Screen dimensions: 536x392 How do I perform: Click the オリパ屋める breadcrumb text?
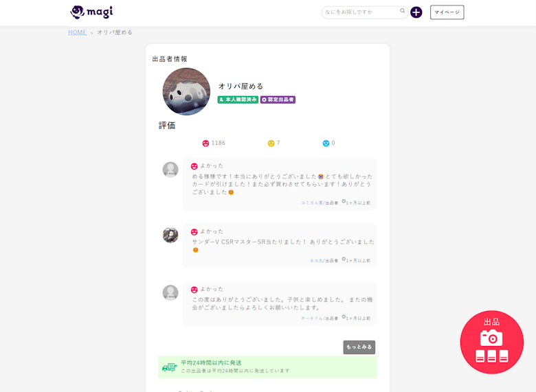point(115,32)
